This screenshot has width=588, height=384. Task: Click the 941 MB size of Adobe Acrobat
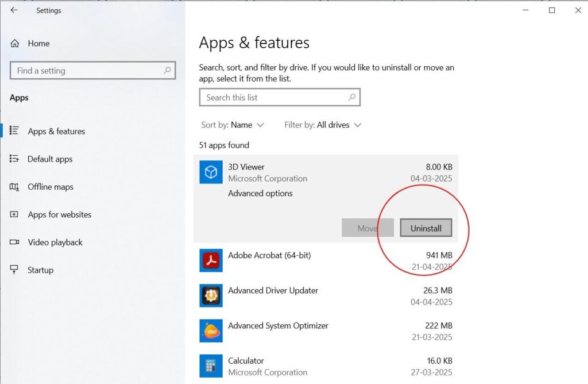coord(439,255)
